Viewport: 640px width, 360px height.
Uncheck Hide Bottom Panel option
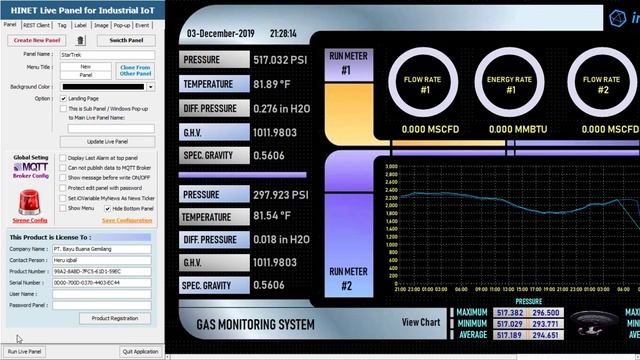click(107, 209)
